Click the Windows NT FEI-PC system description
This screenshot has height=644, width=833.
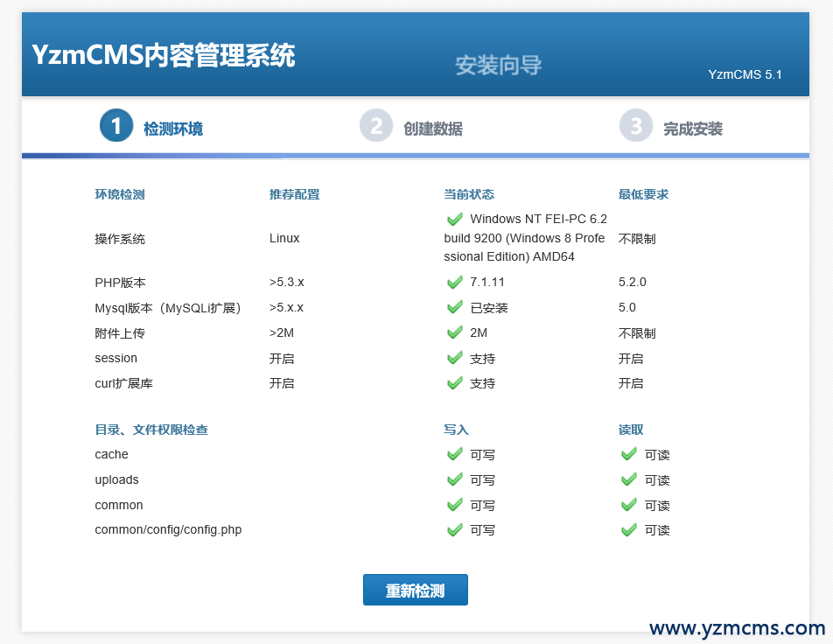(525, 237)
